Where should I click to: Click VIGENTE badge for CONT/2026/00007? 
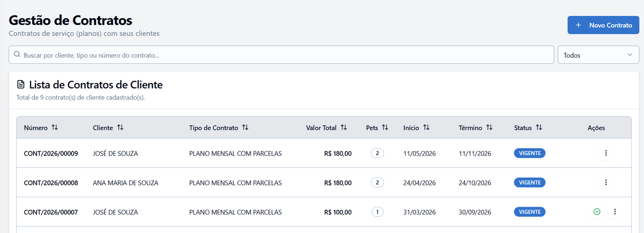pos(529,212)
